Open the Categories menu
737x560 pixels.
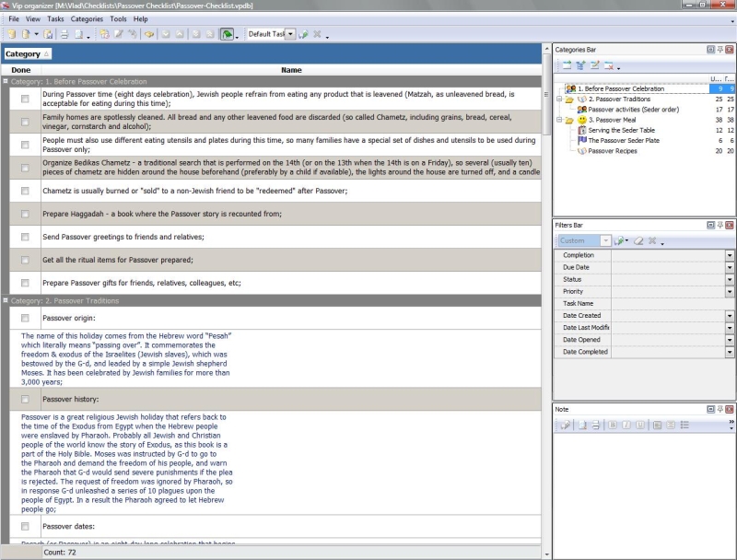87,18
